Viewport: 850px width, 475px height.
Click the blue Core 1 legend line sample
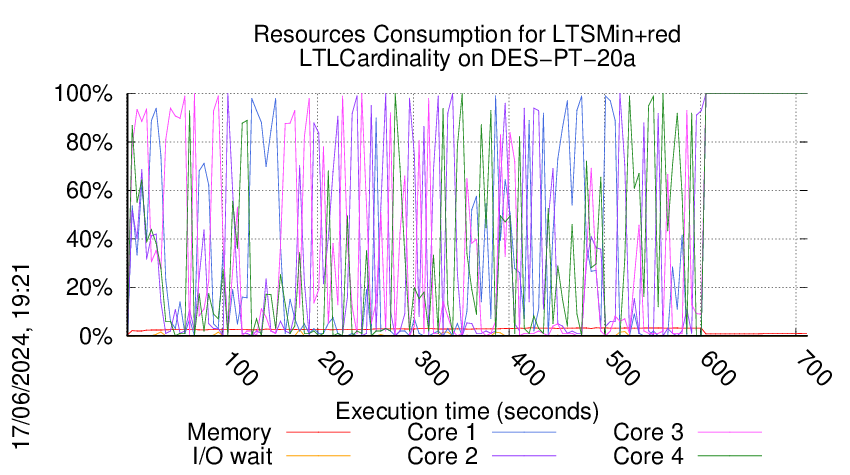coord(524,432)
